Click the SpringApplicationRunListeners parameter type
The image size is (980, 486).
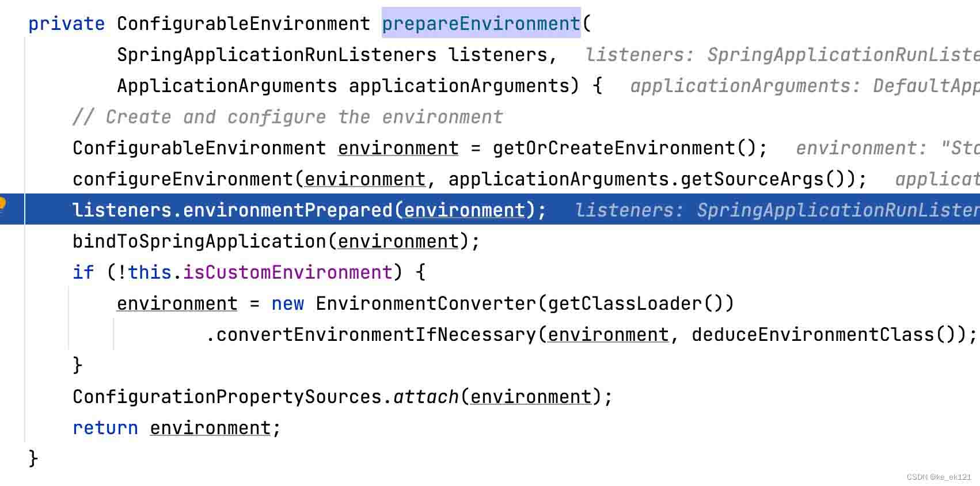(276, 55)
